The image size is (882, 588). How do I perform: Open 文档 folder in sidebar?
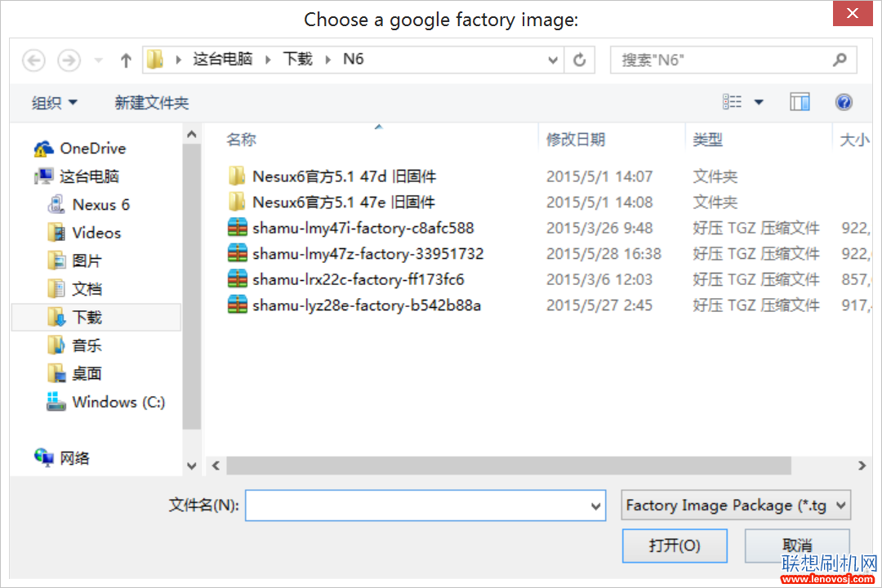[x=75, y=289]
